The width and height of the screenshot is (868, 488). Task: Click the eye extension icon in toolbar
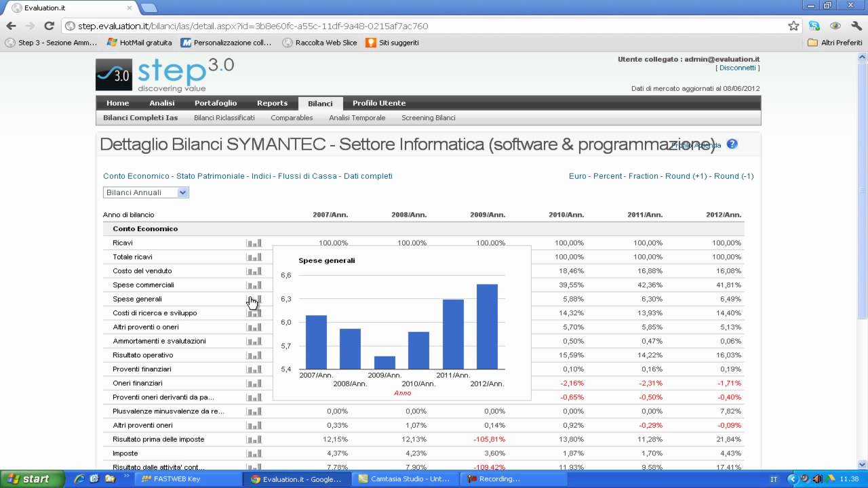pos(835,26)
